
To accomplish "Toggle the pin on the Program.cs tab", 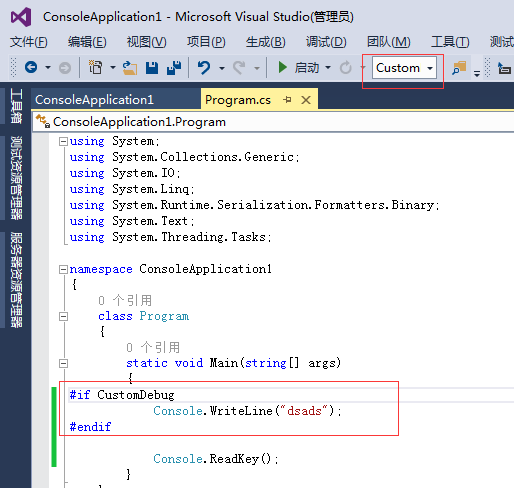I will click(287, 99).
